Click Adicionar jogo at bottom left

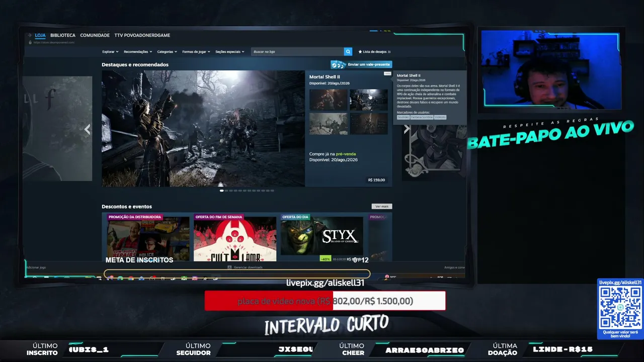coord(36,267)
